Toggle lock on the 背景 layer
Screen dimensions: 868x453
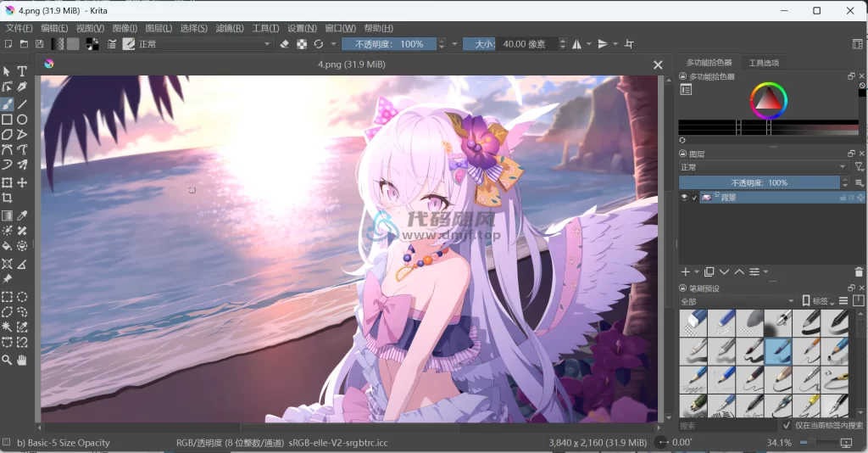[x=843, y=197]
